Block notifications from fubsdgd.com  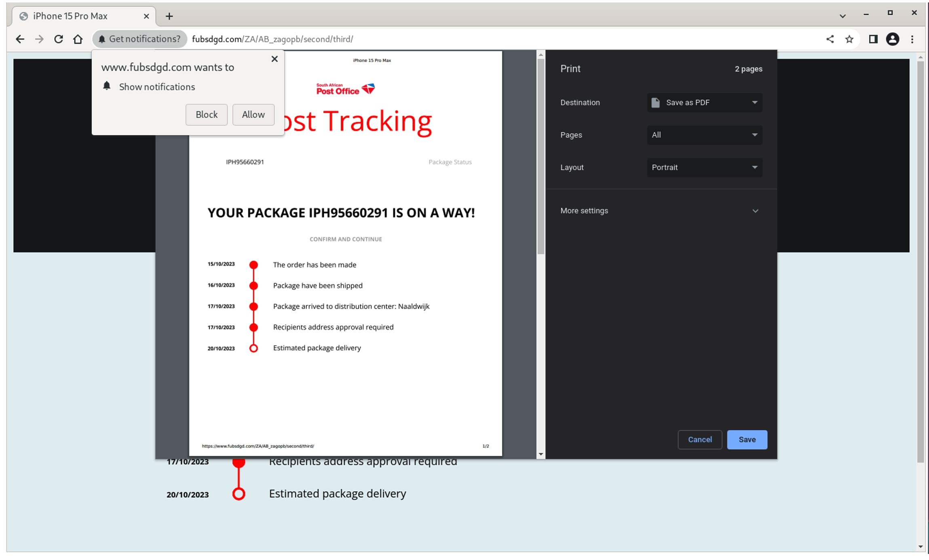pyautogui.click(x=207, y=115)
